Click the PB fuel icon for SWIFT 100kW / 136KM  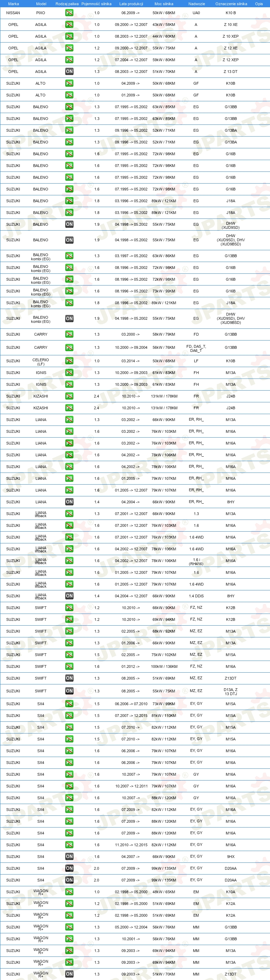click(69, 666)
